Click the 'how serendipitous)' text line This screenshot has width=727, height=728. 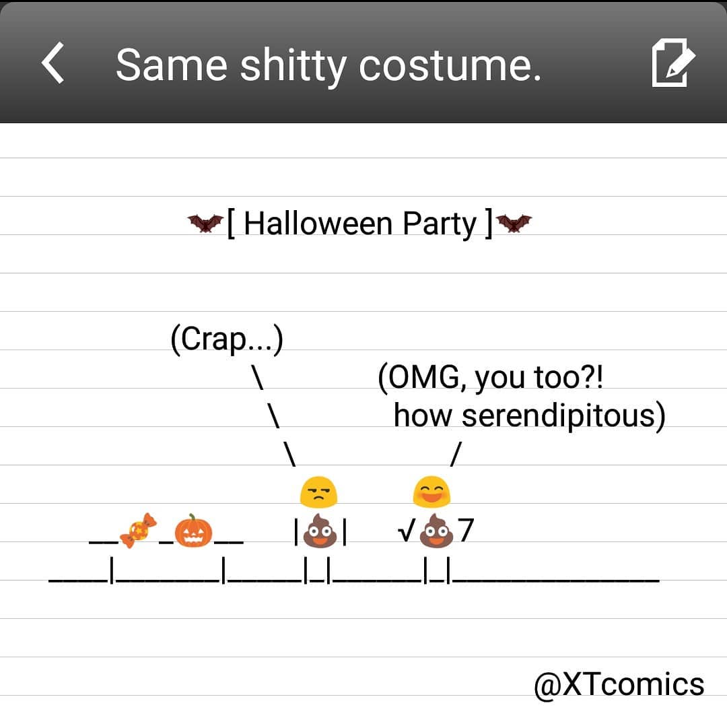(x=529, y=416)
